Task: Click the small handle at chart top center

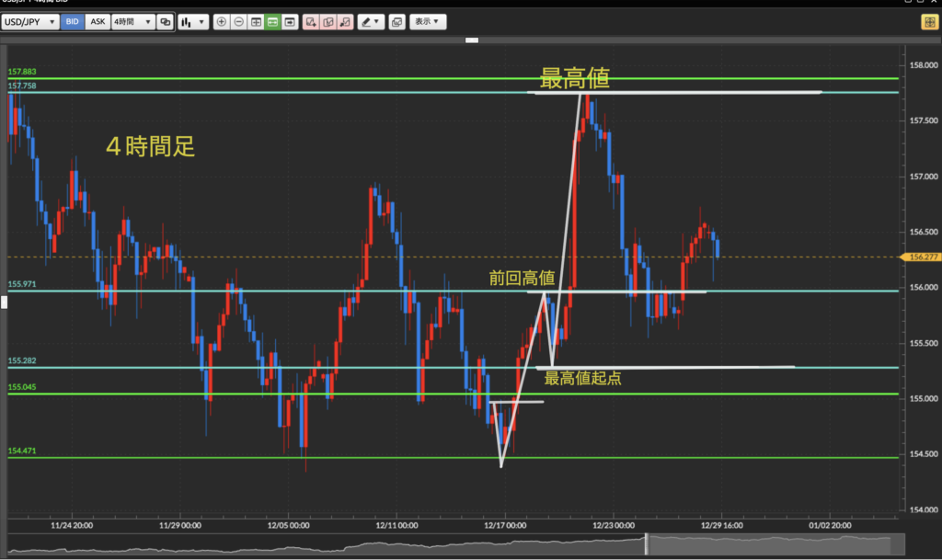Action: click(x=472, y=40)
